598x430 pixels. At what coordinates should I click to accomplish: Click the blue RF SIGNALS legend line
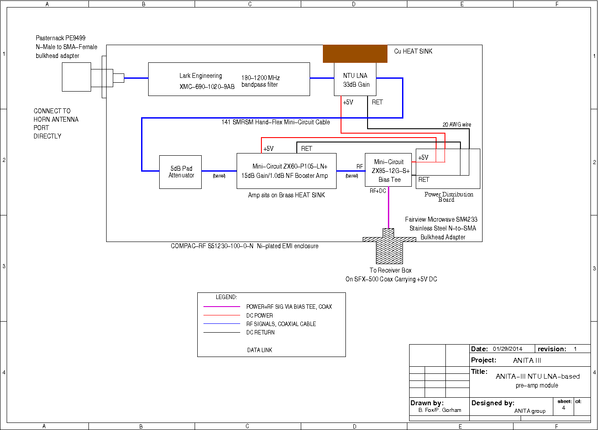click(222, 324)
